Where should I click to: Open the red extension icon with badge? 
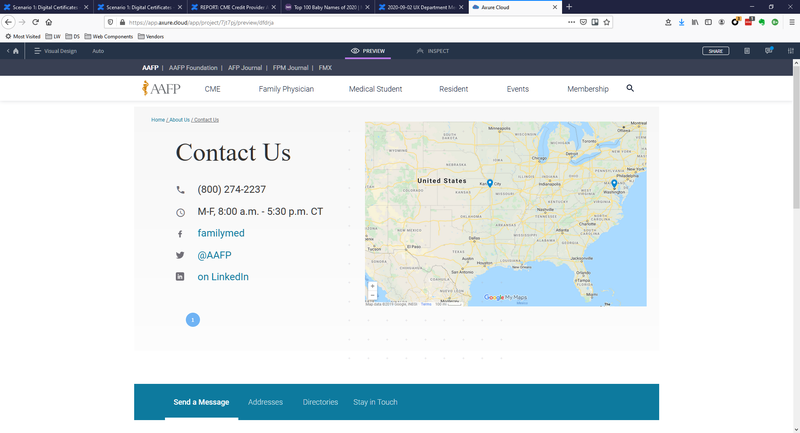(748, 22)
